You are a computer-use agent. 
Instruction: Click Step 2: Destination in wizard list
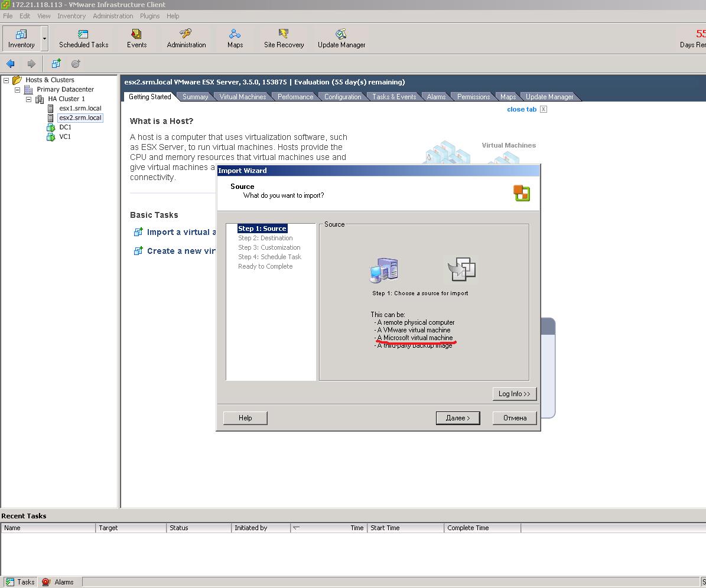(x=265, y=238)
